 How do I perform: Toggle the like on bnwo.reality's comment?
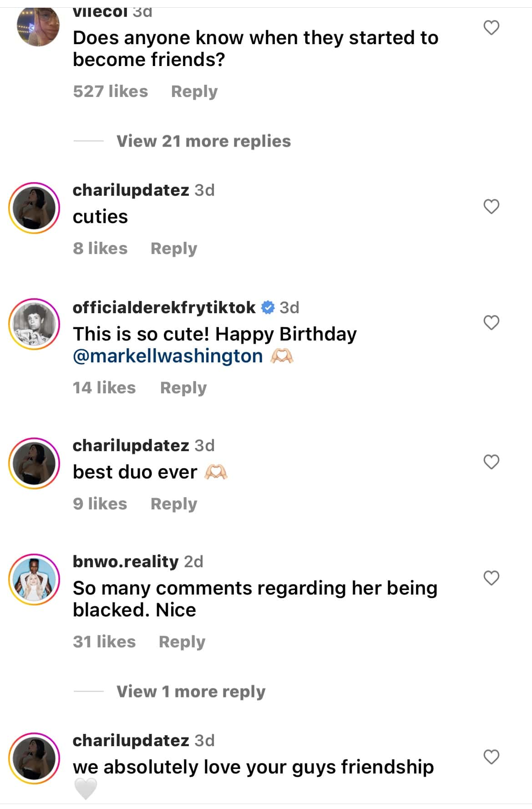pos(491,577)
